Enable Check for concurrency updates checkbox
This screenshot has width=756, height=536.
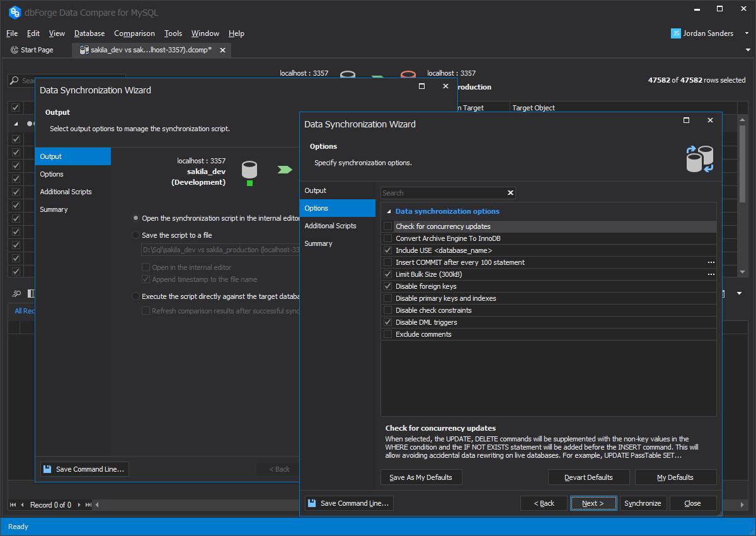click(x=388, y=226)
